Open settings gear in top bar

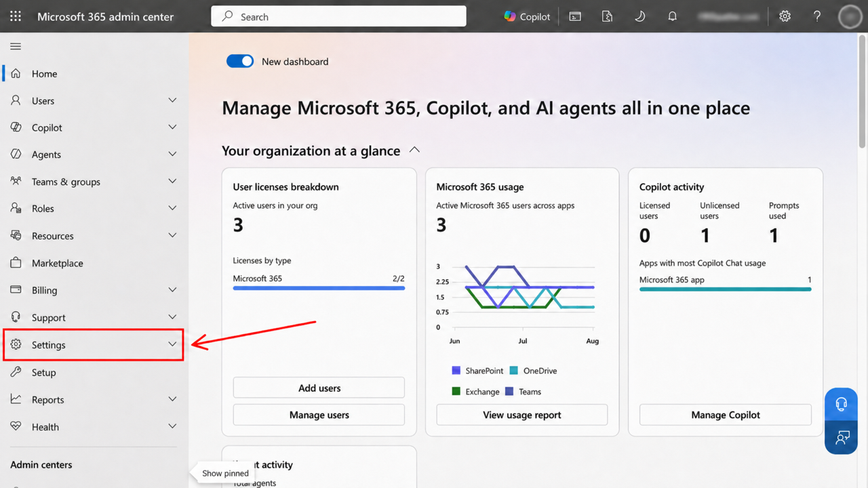(785, 16)
